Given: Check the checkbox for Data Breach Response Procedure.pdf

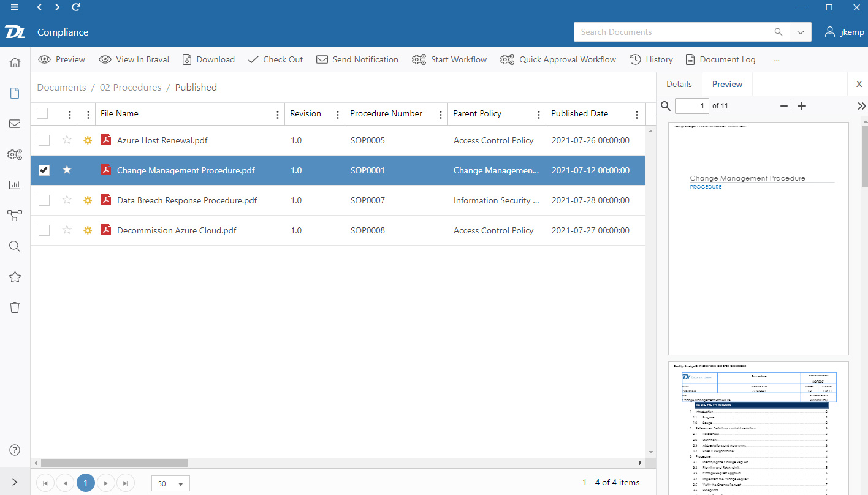Looking at the screenshot, I should (x=44, y=200).
